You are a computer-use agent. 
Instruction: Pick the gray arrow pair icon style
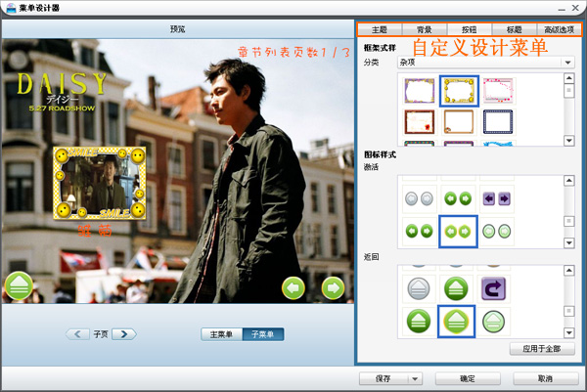click(x=419, y=198)
